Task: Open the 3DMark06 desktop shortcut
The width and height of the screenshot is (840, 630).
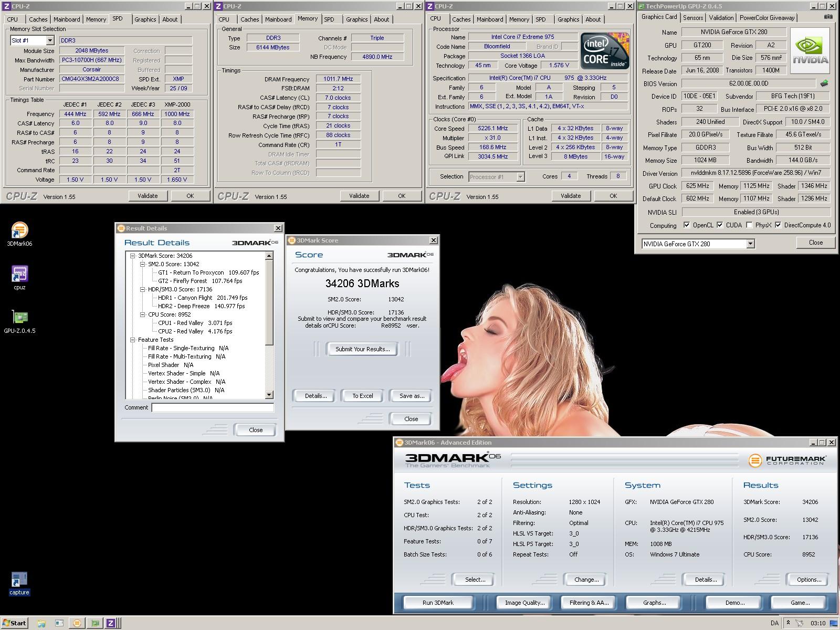Action: click(19, 234)
